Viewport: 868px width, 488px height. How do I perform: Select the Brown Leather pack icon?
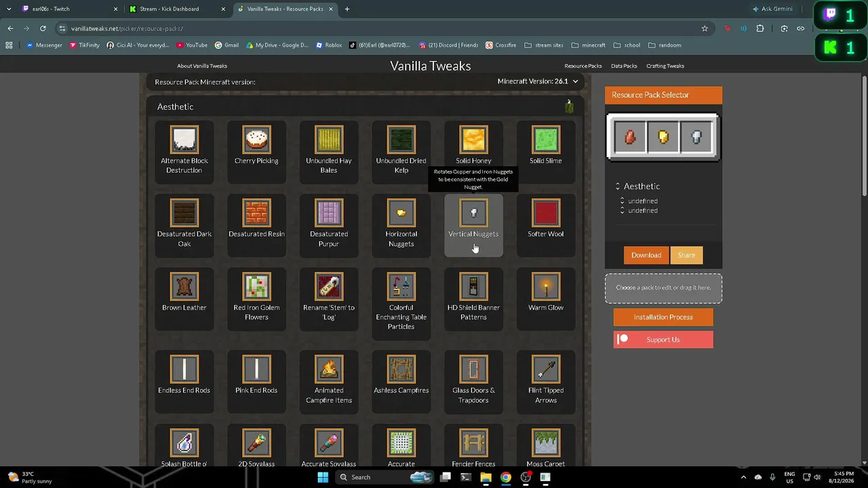click(184, 287)
